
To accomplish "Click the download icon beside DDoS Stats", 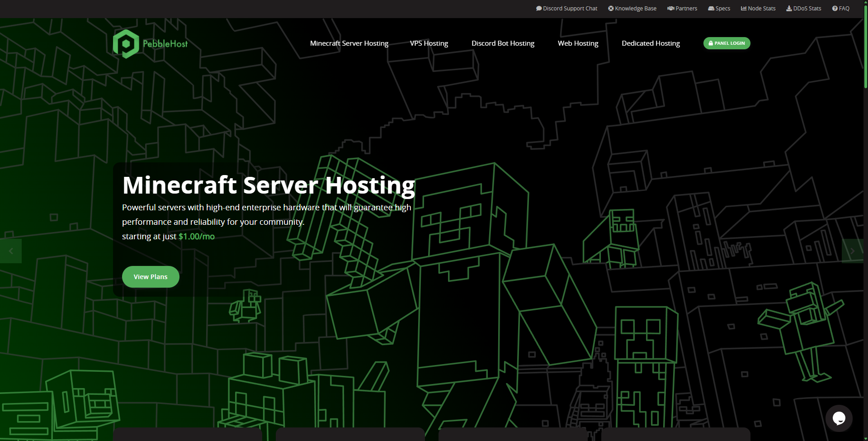I will tap(789, 9).
